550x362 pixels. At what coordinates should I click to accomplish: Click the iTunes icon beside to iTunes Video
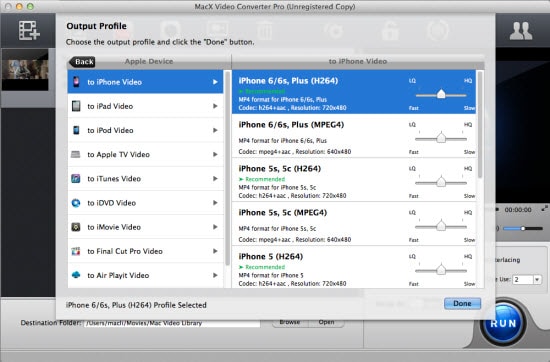point(76,179)
